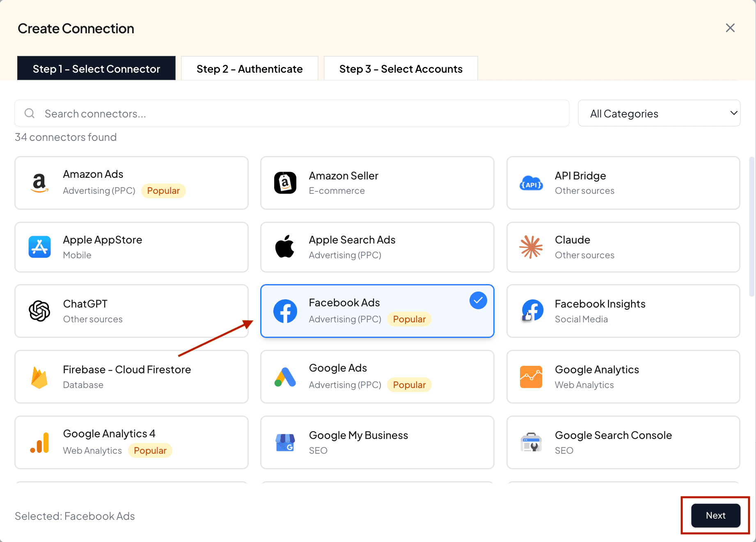Select the Google Ads connector name
756x542 pixels.
pyautogui.click(x=338, y=368)
